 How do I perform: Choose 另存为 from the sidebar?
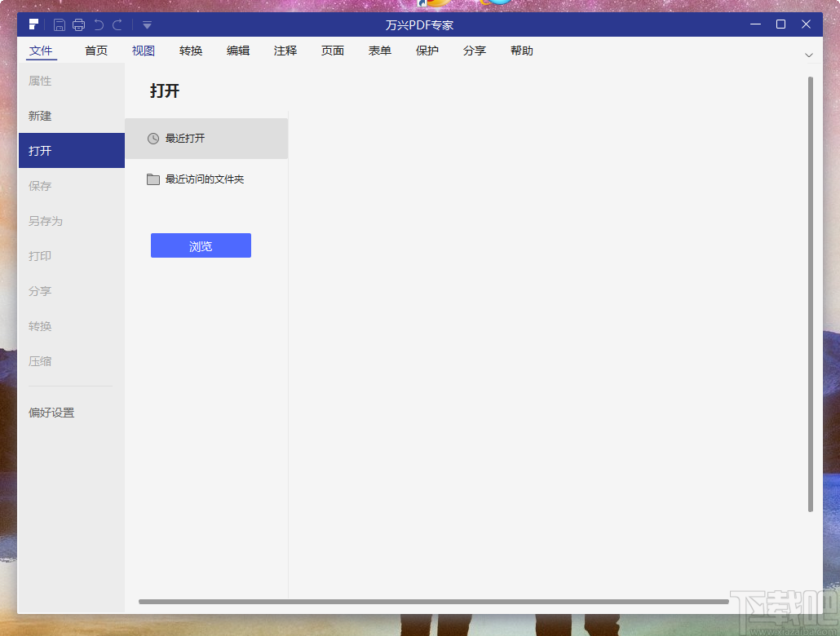[x=43, y=221]
